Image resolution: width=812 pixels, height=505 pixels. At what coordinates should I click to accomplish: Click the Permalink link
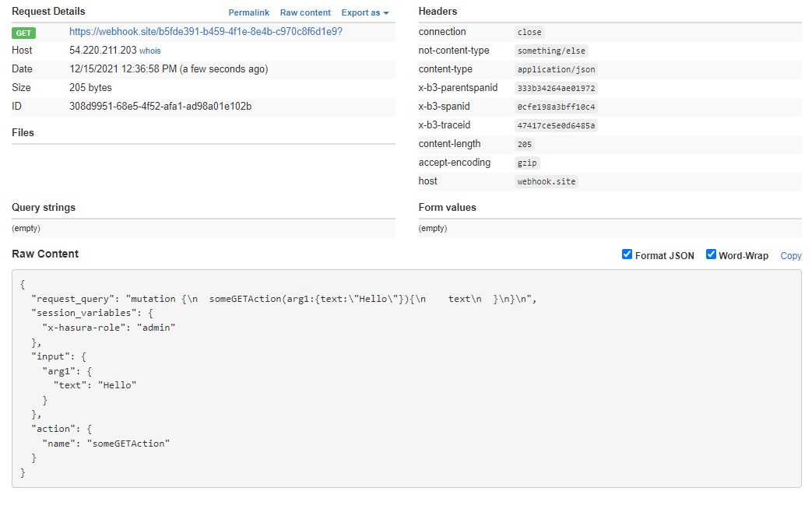tap(248, 12)
